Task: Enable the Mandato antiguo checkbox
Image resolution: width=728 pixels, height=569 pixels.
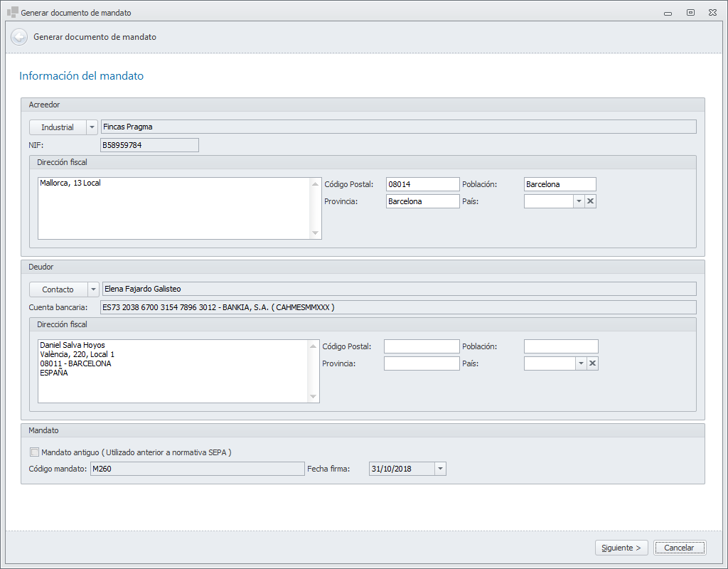Action: click(x=34, y=452)
